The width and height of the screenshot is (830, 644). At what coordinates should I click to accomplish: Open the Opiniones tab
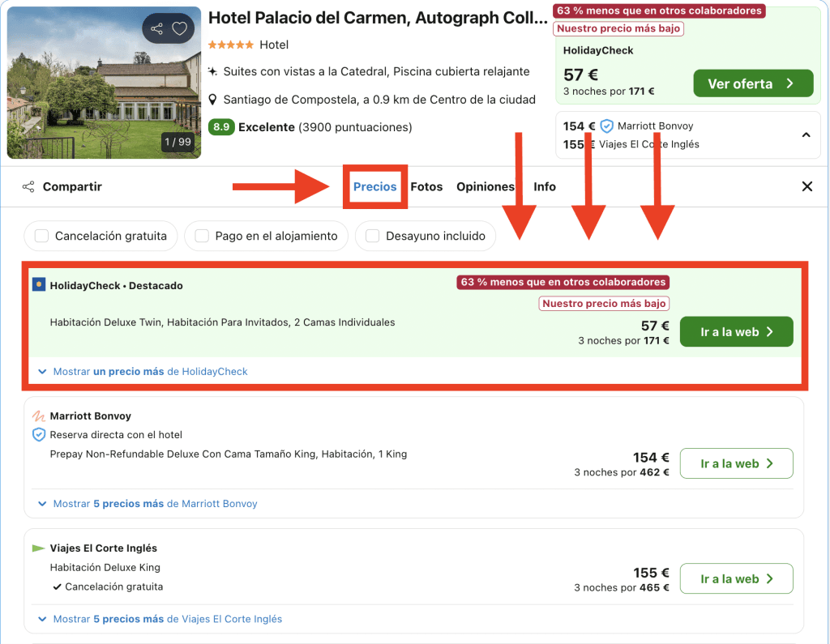[485, 187]
